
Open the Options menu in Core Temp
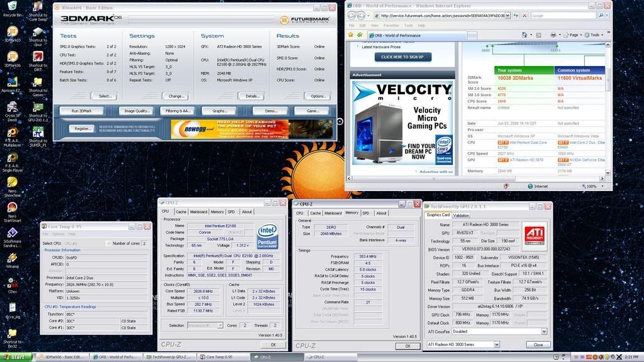(58, 234)
